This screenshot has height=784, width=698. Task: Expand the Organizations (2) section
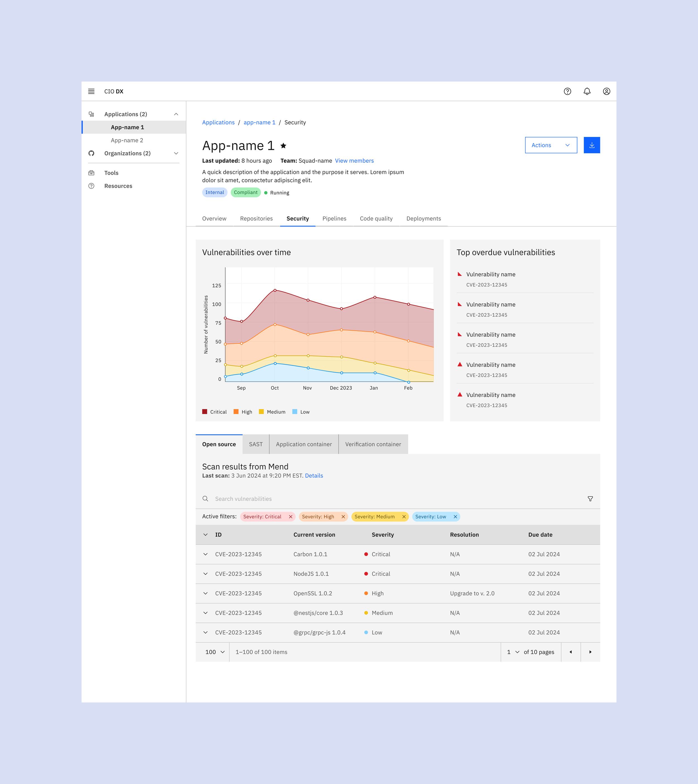click(x=176, y=153)
